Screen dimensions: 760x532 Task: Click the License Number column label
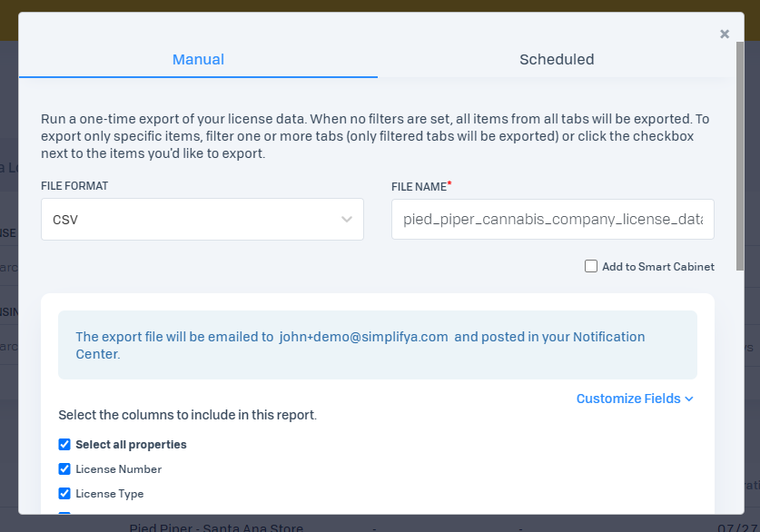click(118, 469)
